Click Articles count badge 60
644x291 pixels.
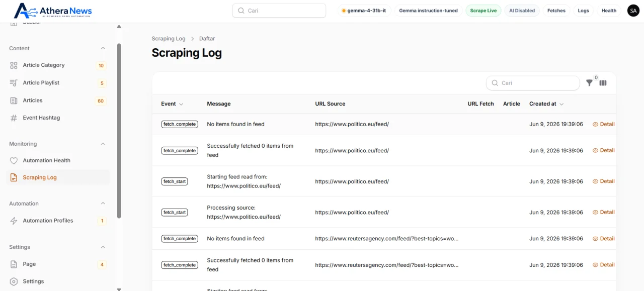[101, 101]
